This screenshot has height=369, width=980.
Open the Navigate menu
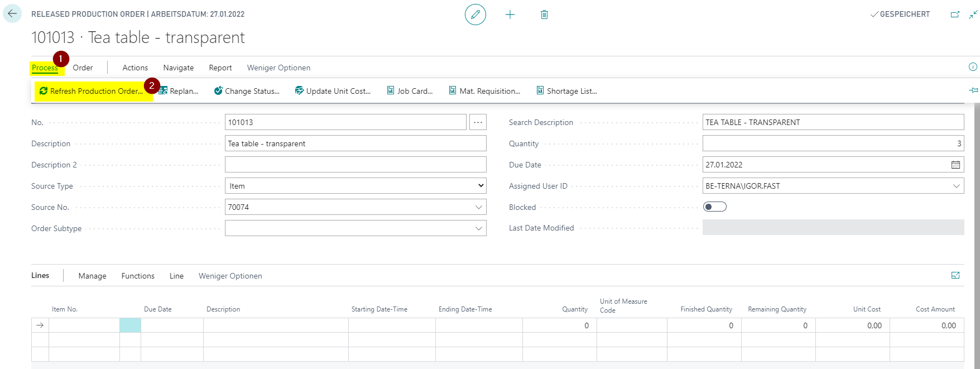coord(179,68)
